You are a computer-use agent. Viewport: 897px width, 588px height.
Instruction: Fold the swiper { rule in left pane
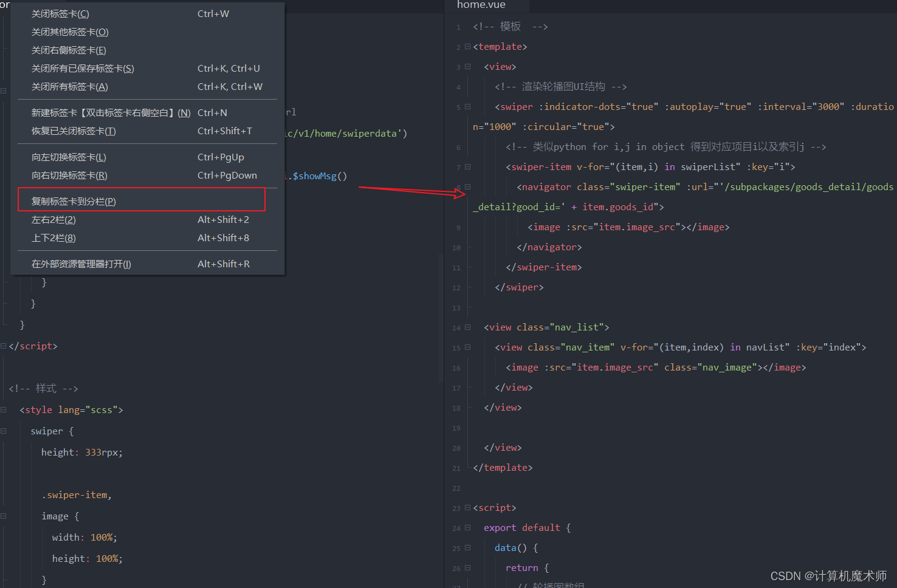pyautogui.click(x=3, y=431)
